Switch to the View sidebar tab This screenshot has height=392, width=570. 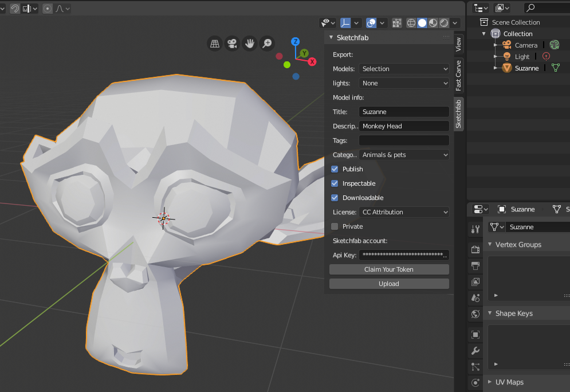click(x=458, y=45)
